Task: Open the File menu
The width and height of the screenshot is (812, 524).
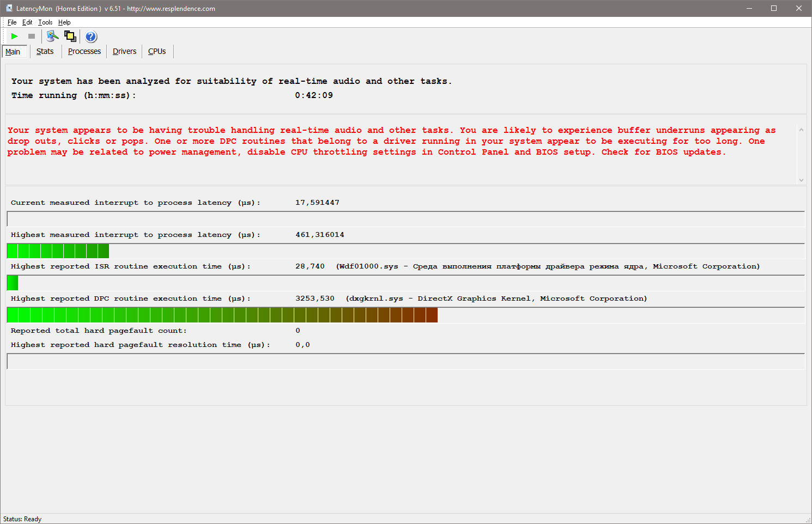Action: coord(12,22)
